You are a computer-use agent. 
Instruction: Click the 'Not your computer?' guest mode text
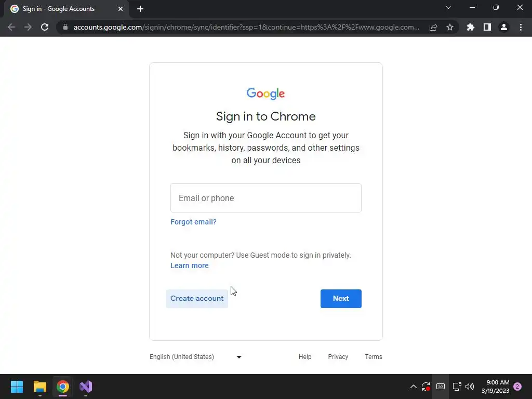(x=261, y=255)
